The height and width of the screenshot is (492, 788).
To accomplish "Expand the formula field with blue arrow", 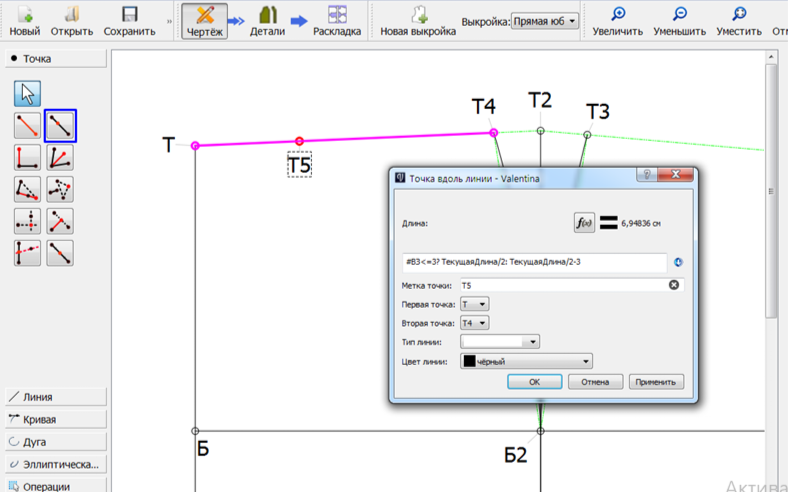I will tap(678, 262).
